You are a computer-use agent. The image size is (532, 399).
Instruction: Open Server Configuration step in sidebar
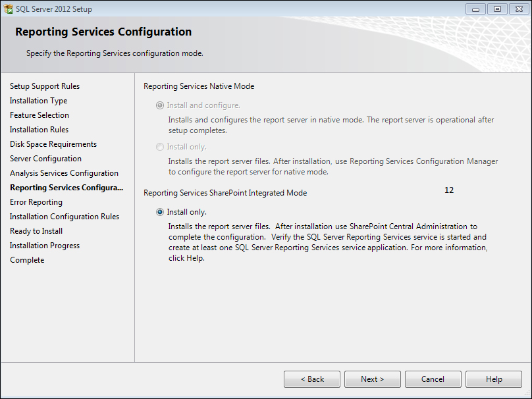point(46,159)
